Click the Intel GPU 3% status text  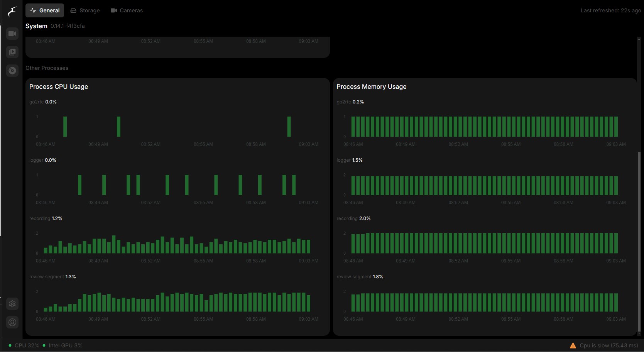(x=65, y=345)
